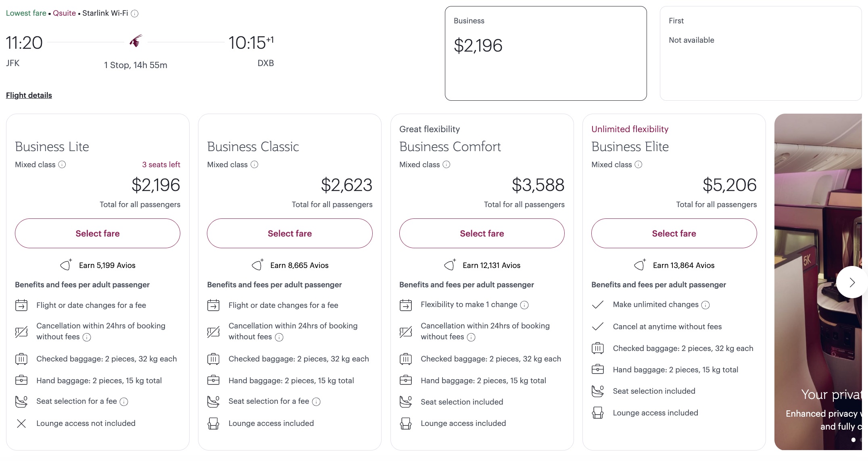
Task: Open the flexibility change info icon on Business Comfort
Action: click(x=524, y=305)
